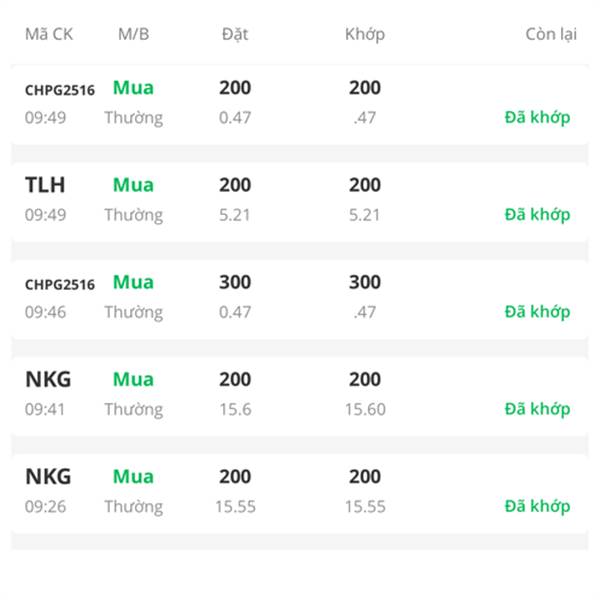Click the 300 quantity in the Đặt column
This screenshot has width=600, height=600.
pyautogui.click(x=235, y=282)
